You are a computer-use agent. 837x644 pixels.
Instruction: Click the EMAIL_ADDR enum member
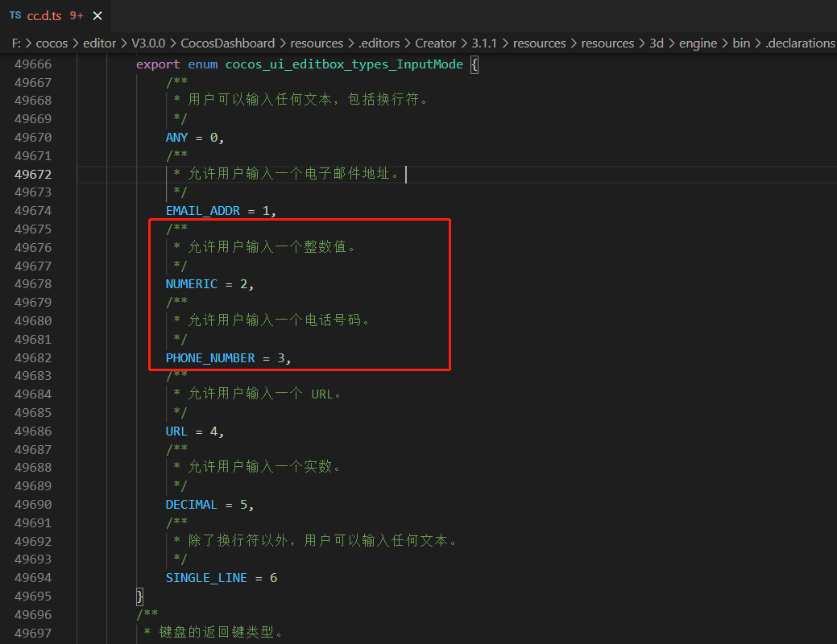203,211
